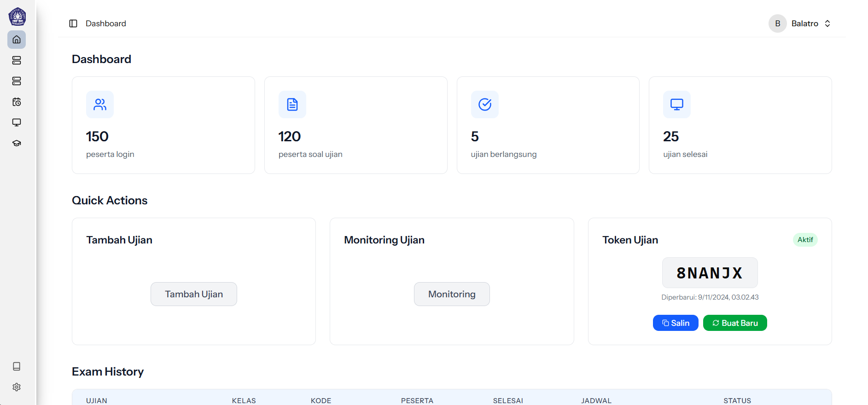868x405 pixels.
Task: Click the school logo emblem in sidebar
Action: (17, 17)
